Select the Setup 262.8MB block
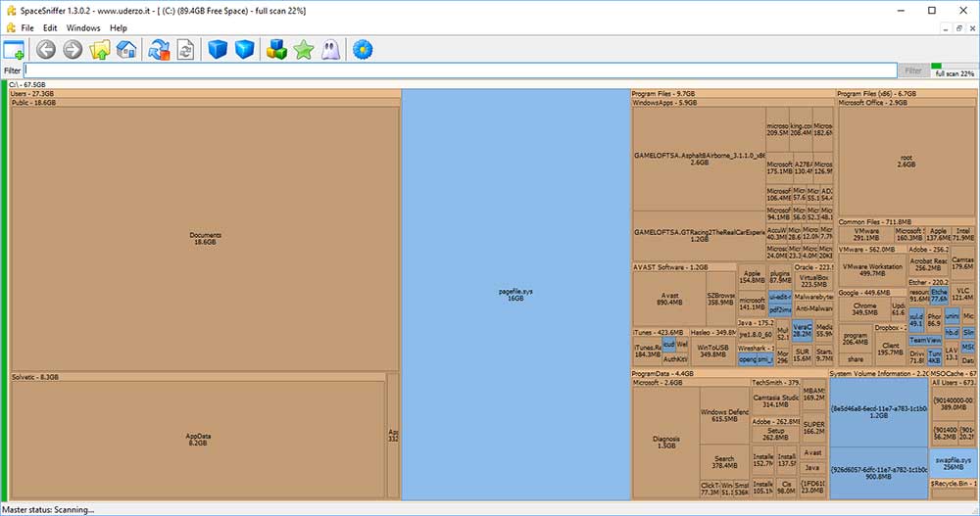The height and width of the screenshot is (516, 980). point(775,434)
